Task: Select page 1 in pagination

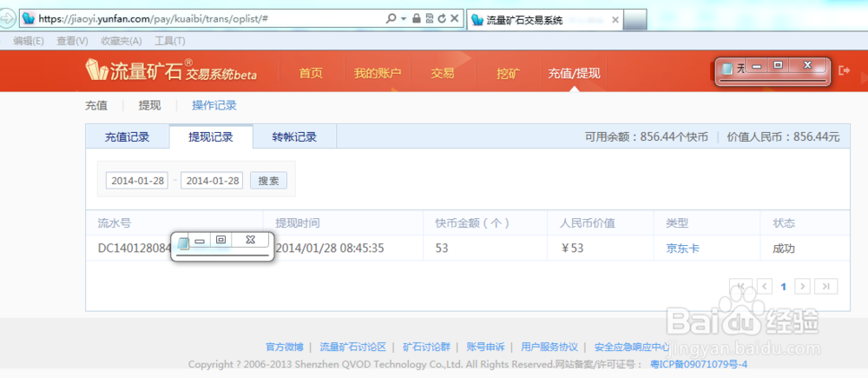Action: click(783, 287)
